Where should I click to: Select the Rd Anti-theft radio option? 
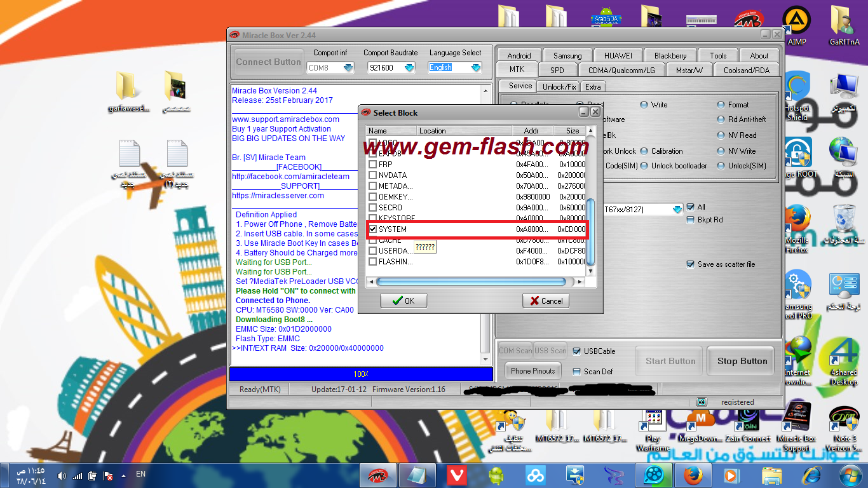[x=721, y=119]
